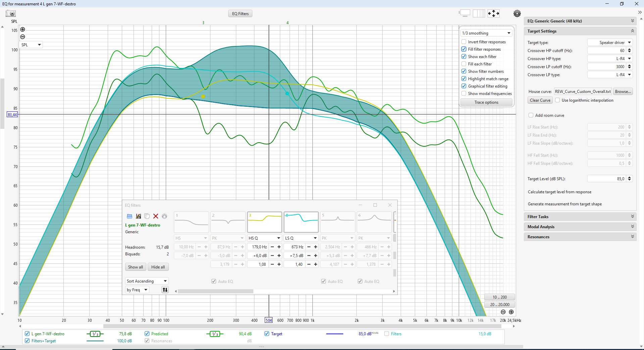Click the EQ Filters button
The image size is (644, 350).
coord(240,13)
